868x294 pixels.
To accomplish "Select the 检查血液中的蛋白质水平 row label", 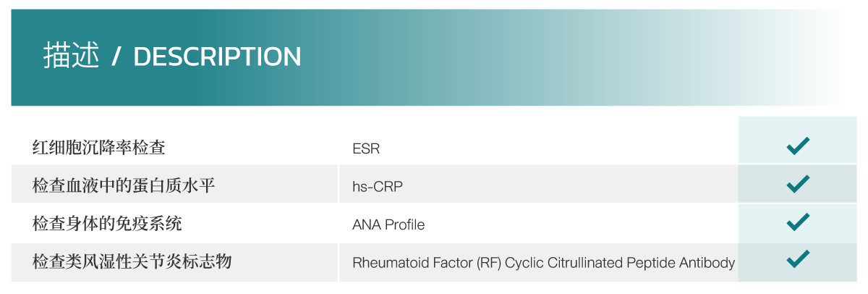I will click(x=124, y=185).
